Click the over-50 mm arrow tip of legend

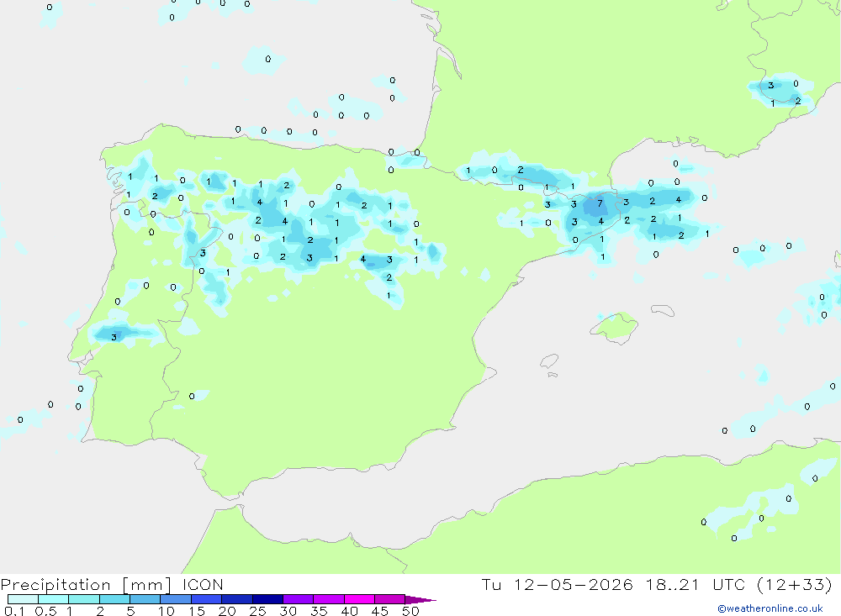pyautogui.click(x=420, y=600)
